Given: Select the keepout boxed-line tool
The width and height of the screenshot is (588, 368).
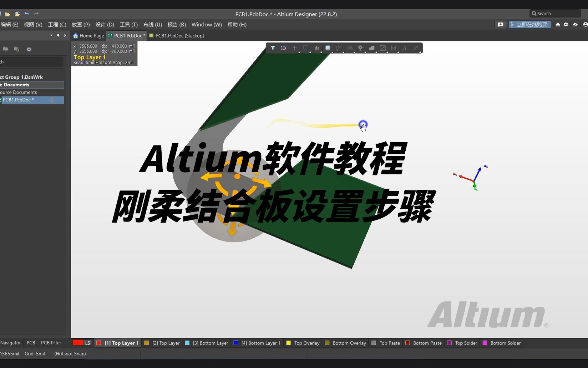Looking at the screenshot, I should coord(383,48).
